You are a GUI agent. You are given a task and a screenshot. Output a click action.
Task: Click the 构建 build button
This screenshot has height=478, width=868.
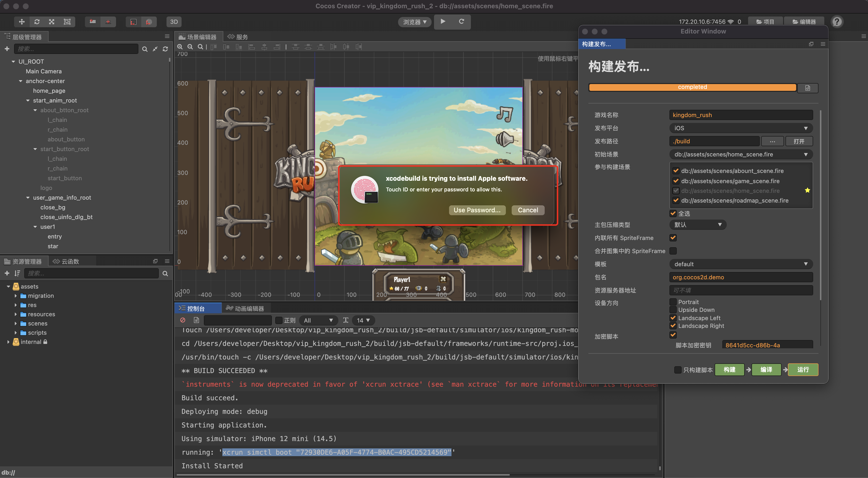coord(729,369)
